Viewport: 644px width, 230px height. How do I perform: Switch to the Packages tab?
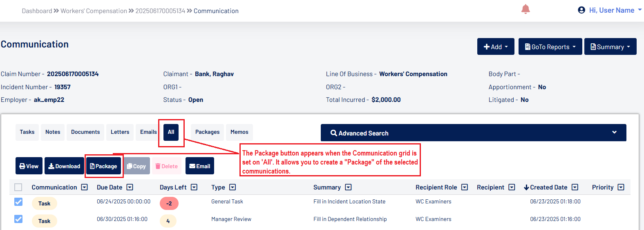tap(207, 132)
